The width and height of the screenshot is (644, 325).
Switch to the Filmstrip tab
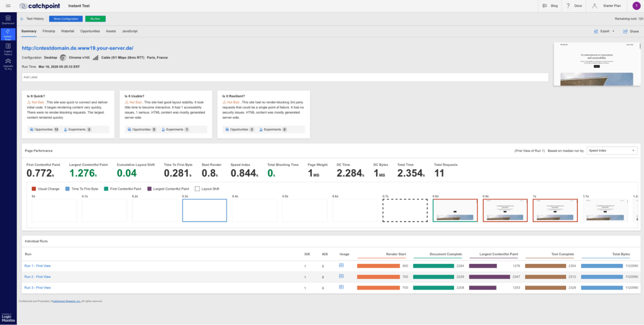click(49, 31)
